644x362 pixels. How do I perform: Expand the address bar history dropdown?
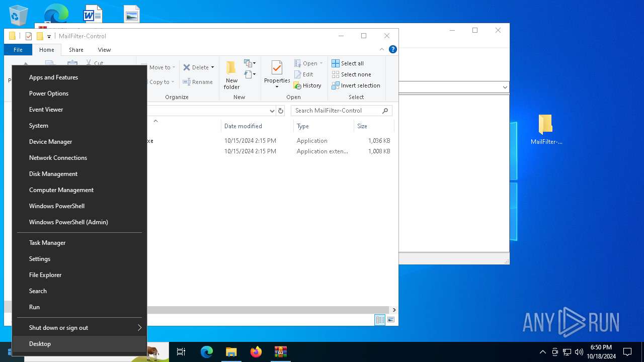pos(272,111)
